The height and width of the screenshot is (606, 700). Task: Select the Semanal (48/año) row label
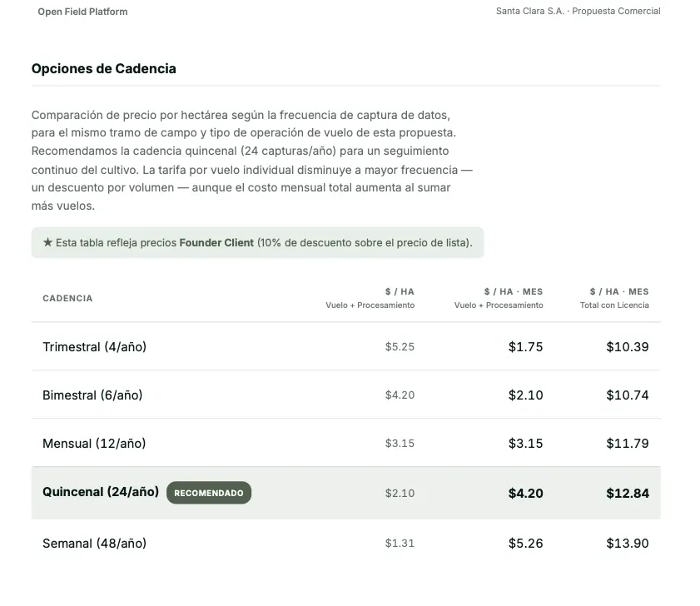(94, 543)
